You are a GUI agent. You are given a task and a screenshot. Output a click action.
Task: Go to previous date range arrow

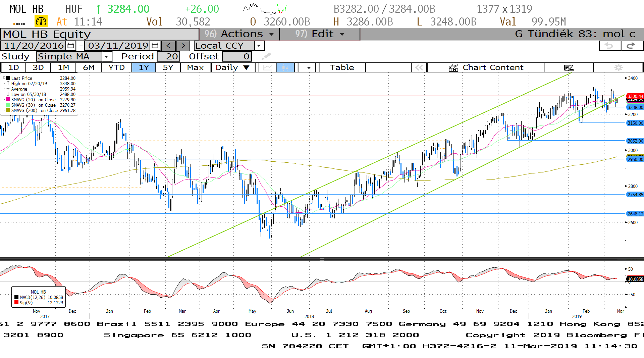[168, 46]
